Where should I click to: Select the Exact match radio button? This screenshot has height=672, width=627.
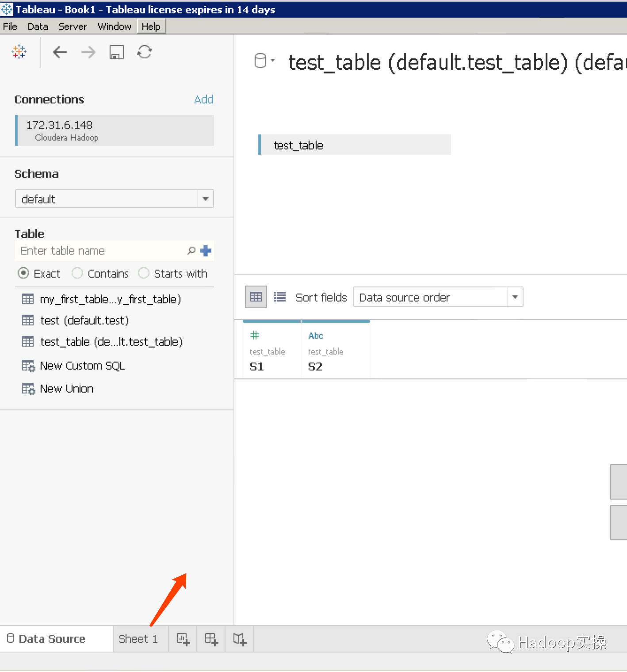pos(23,273)
